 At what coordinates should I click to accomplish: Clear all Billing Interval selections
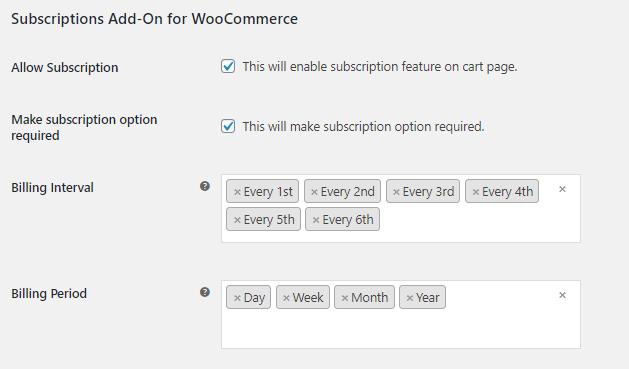coord(562,189)
